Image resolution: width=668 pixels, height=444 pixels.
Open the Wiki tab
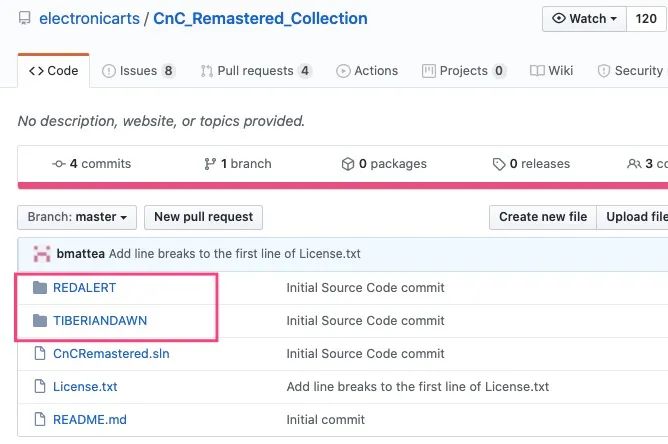pyautogui.click(x=552, y=71)
